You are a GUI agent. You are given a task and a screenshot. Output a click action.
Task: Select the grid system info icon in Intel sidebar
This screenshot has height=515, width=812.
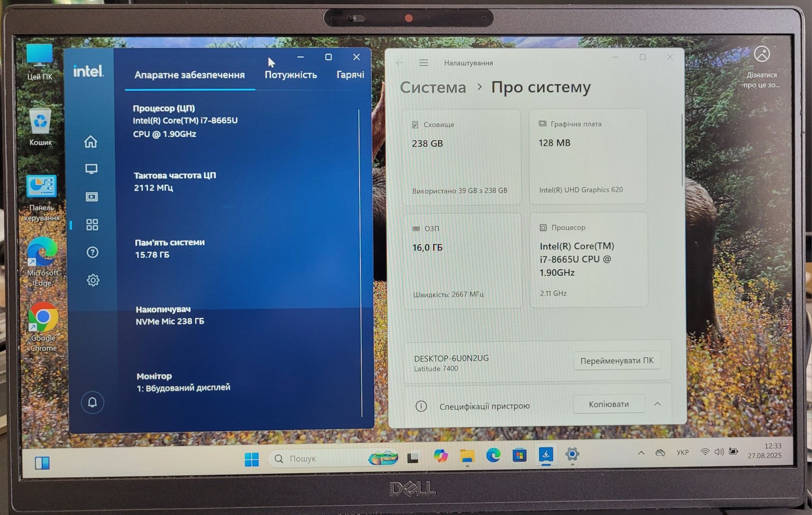(x=92, y=225)
